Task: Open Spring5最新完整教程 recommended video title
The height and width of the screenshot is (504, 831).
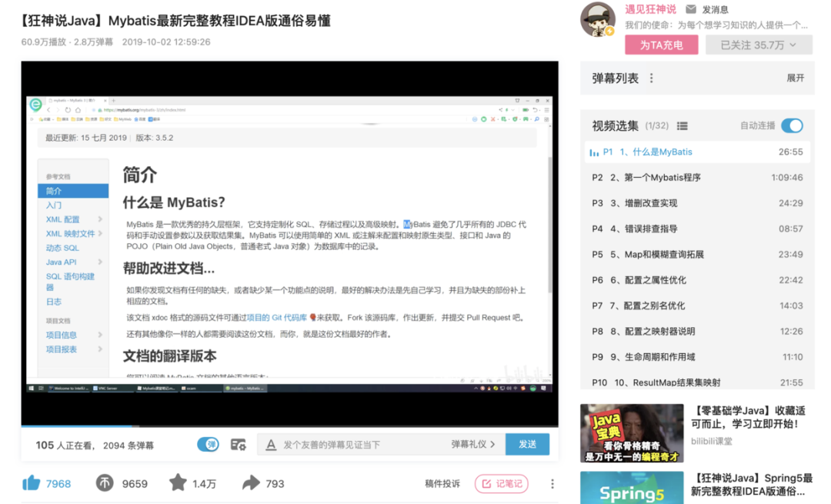Action: (x=752, y=485)
